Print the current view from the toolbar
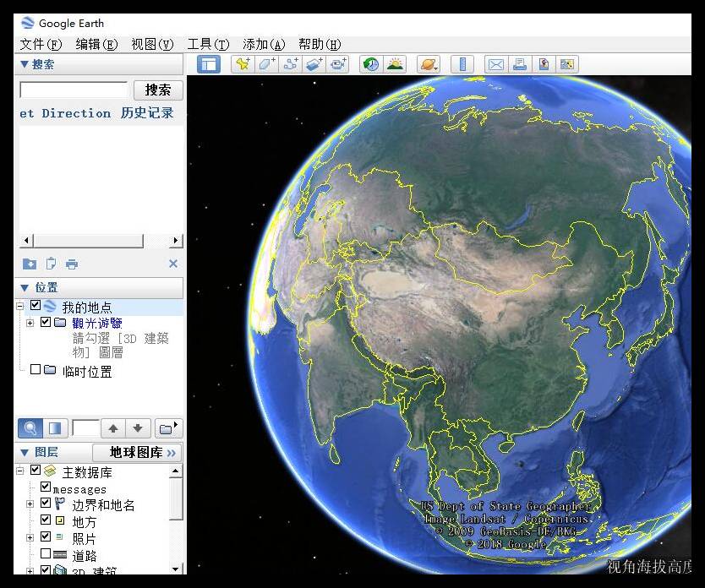Screen dimensions: 705x588 [x=520, y=64]
